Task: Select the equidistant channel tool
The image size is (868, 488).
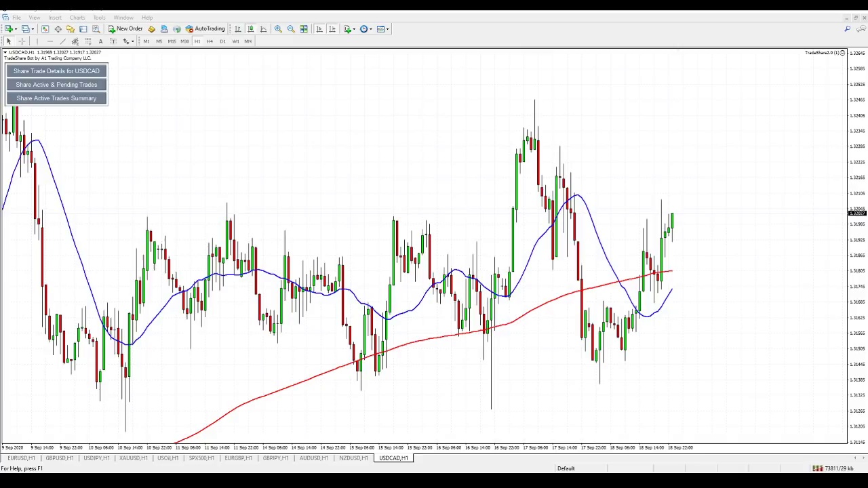Action: click(x=75, y=41)
